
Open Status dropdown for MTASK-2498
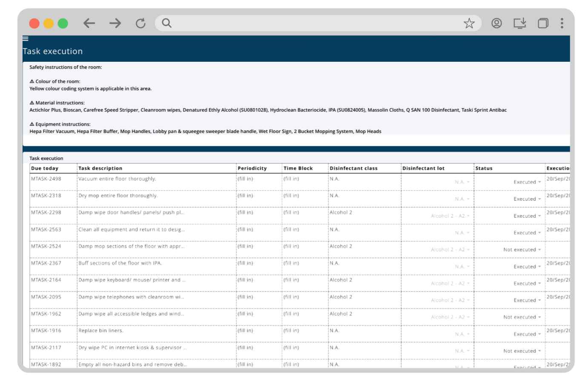click(x=527, y=182)
